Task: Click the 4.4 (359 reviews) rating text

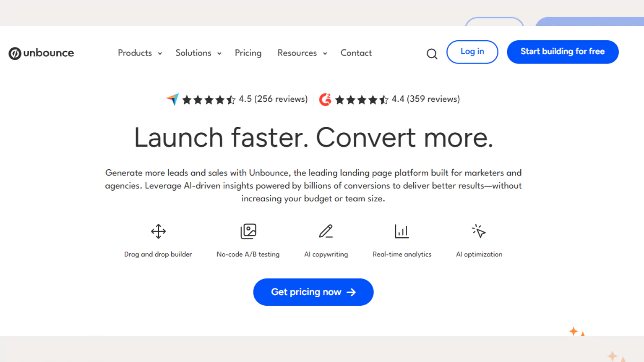Action: click(426, 99)
